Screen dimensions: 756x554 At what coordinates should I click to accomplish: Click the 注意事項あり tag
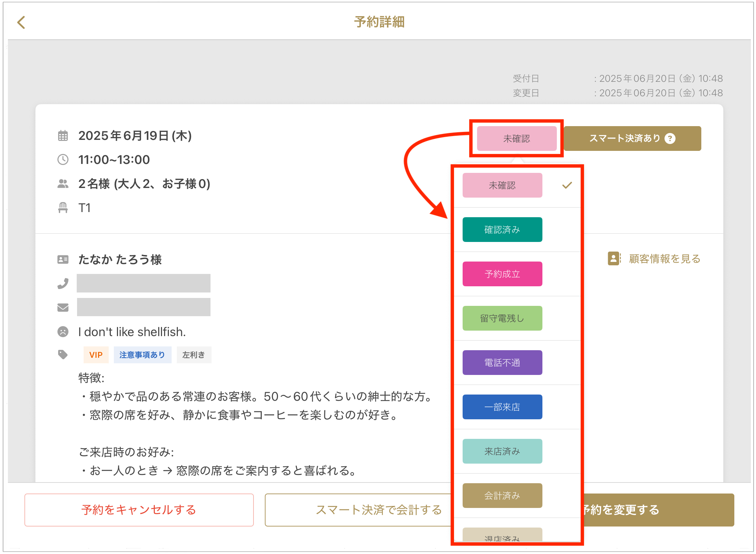click(142, 355)
